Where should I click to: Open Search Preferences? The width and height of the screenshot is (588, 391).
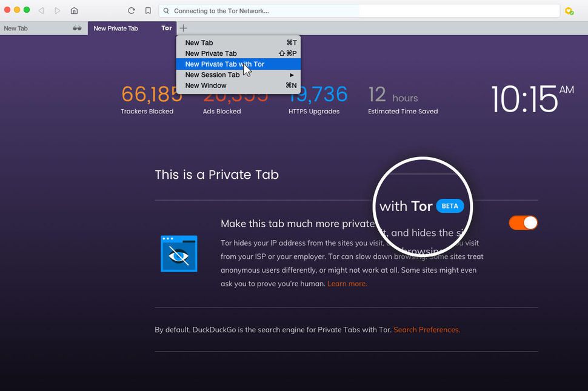click(426, 330)
